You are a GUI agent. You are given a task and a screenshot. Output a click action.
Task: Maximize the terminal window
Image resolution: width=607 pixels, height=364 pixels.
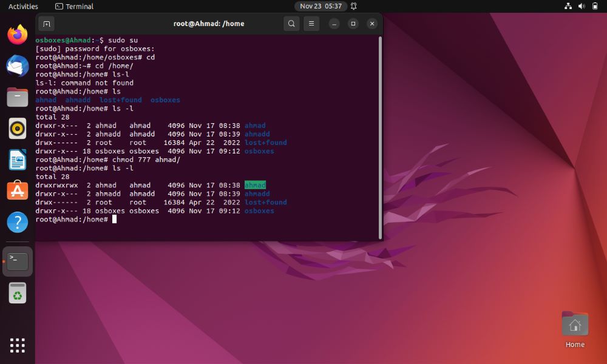pos(353,24)
